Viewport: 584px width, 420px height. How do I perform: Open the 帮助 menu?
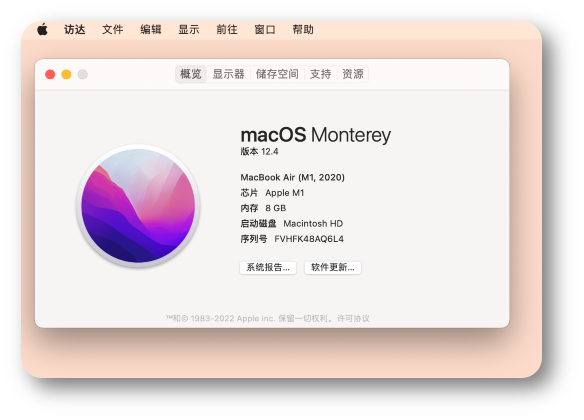303,29
